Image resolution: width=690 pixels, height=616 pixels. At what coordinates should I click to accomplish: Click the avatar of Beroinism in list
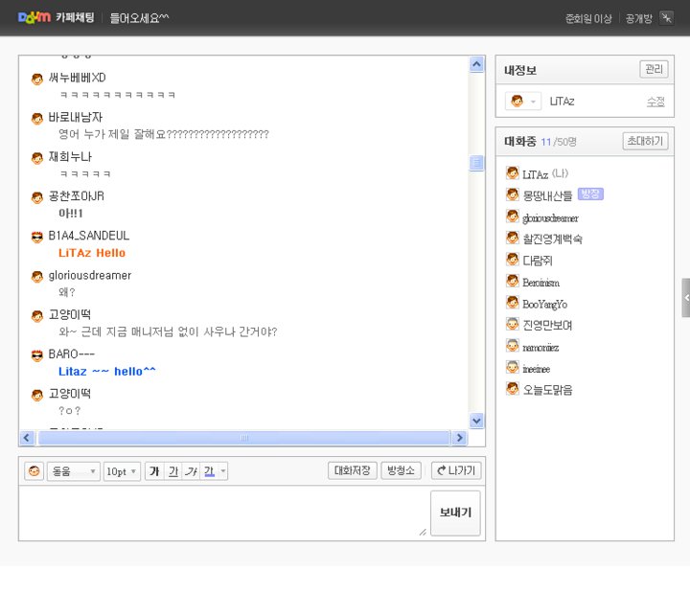tap(512, 281)
